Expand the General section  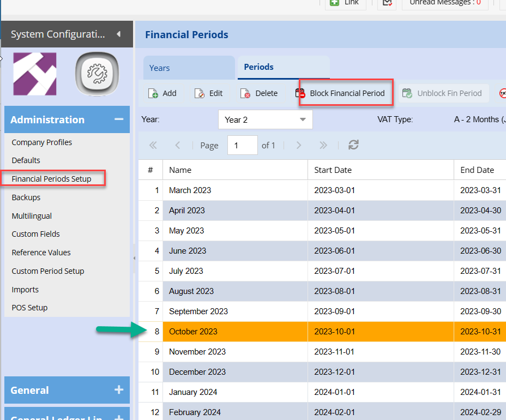(x=118, y=390)
